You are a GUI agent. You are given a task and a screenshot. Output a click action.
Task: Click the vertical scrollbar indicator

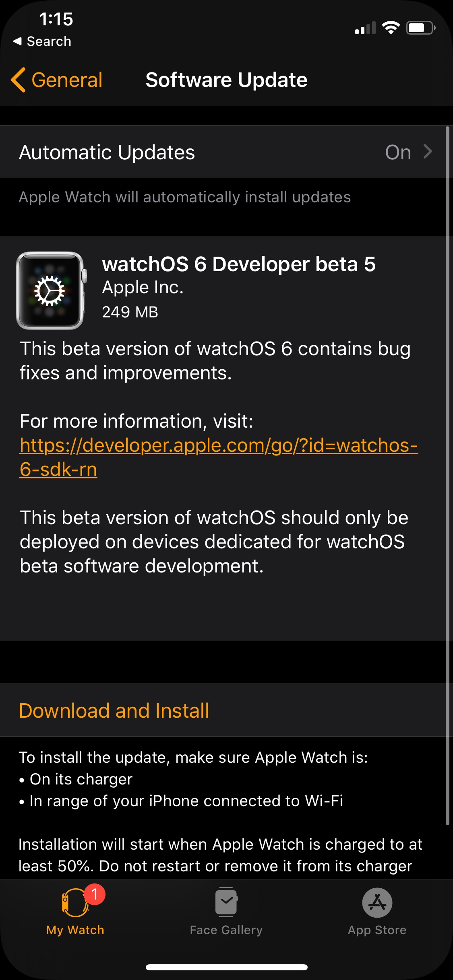(447, 475)
